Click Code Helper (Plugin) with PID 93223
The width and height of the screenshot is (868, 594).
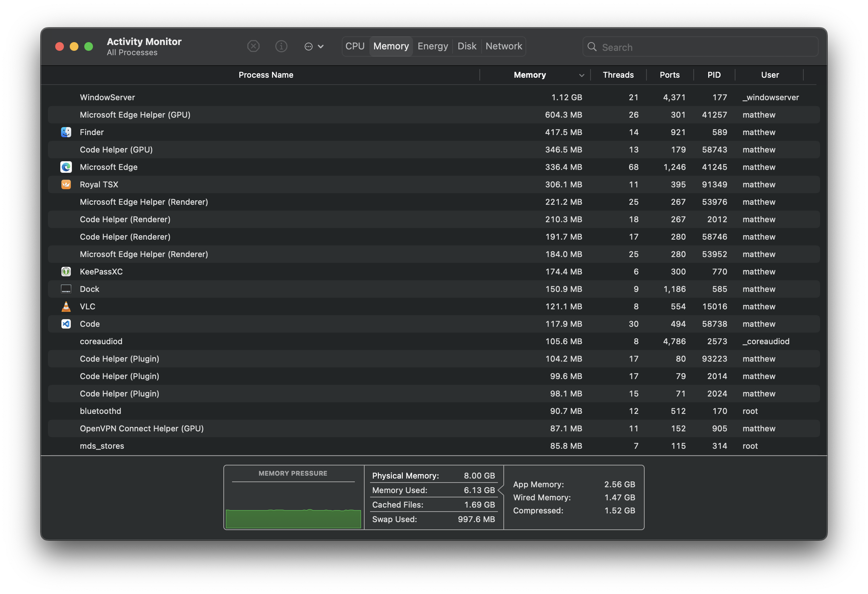pos(119,359)
